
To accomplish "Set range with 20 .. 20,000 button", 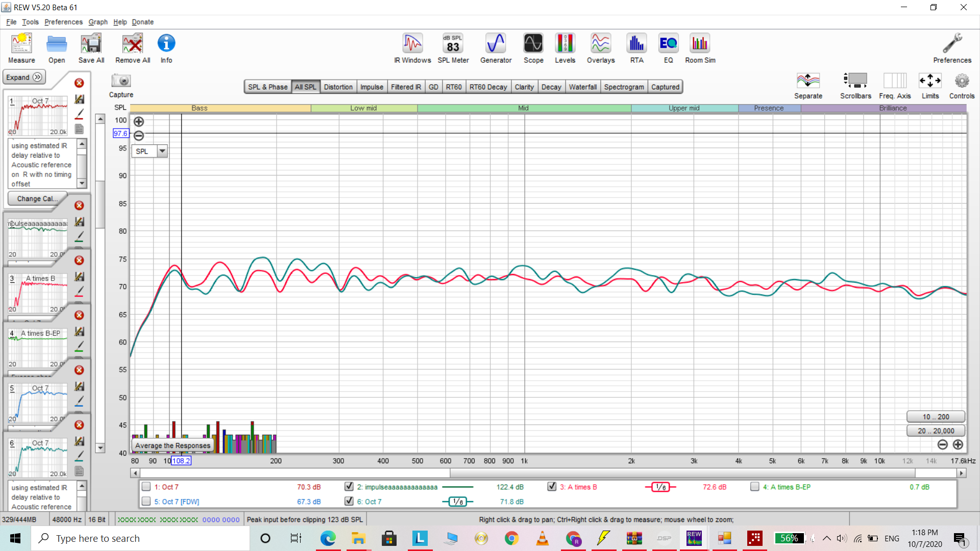I will pyautogui.click(x=936, y=431).
